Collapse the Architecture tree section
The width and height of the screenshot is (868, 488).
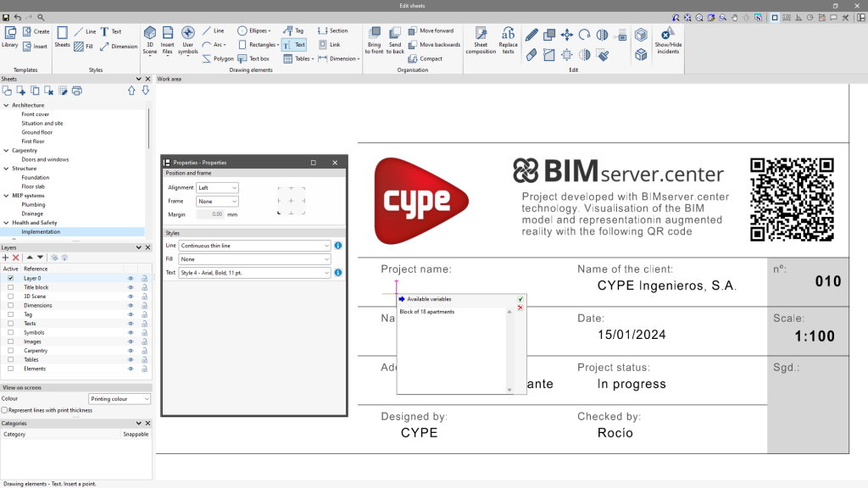(6, 104)
